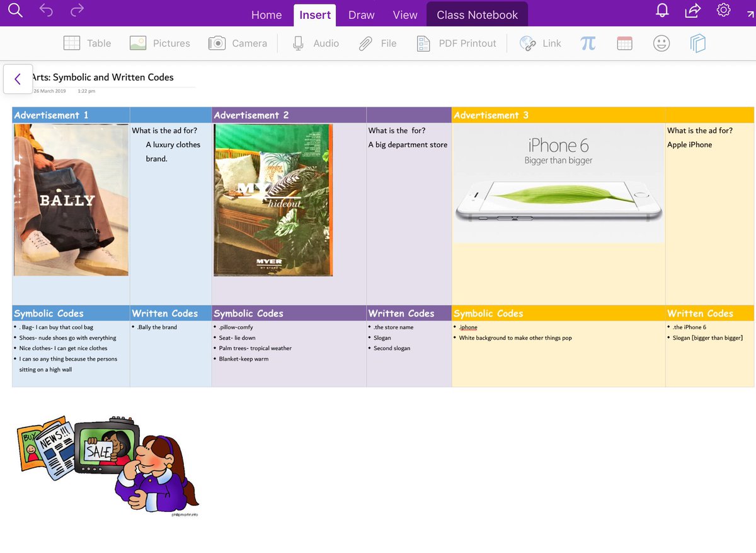Click the time '1:22 pm'
The width and height of the screenshot is (756, 553).
[x=86, y=91]
